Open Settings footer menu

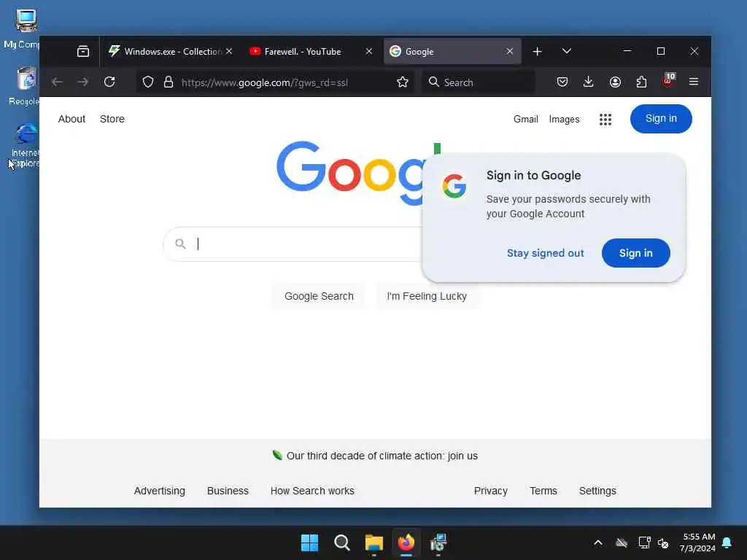(x=597, y=491)
